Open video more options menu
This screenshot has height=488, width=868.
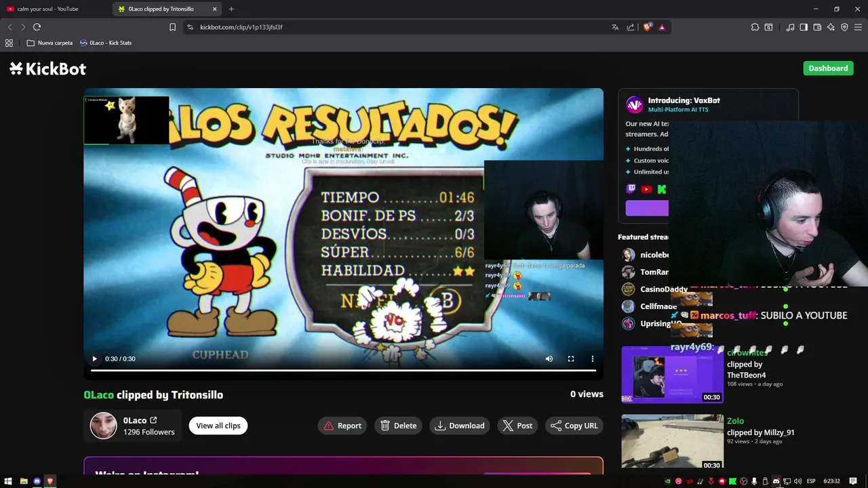(x=592, y=359)
